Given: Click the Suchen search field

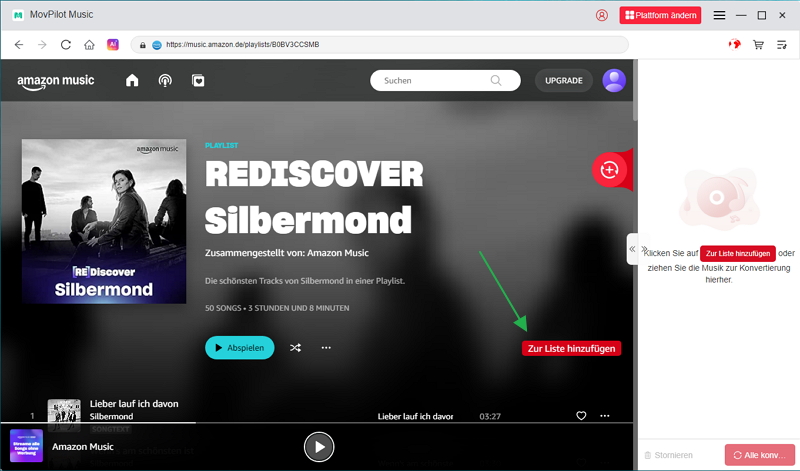Looking at the screenshot, I should coord(445,81).
